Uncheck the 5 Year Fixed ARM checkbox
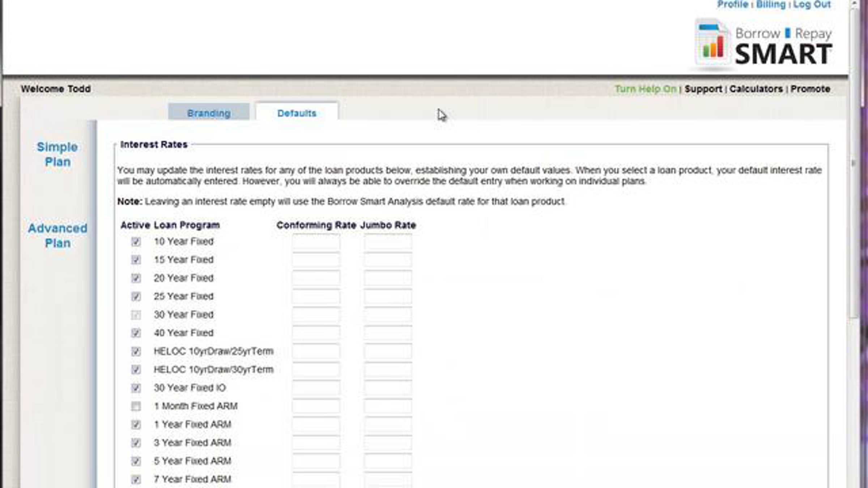The image size is (868, 488). [136, 461]
